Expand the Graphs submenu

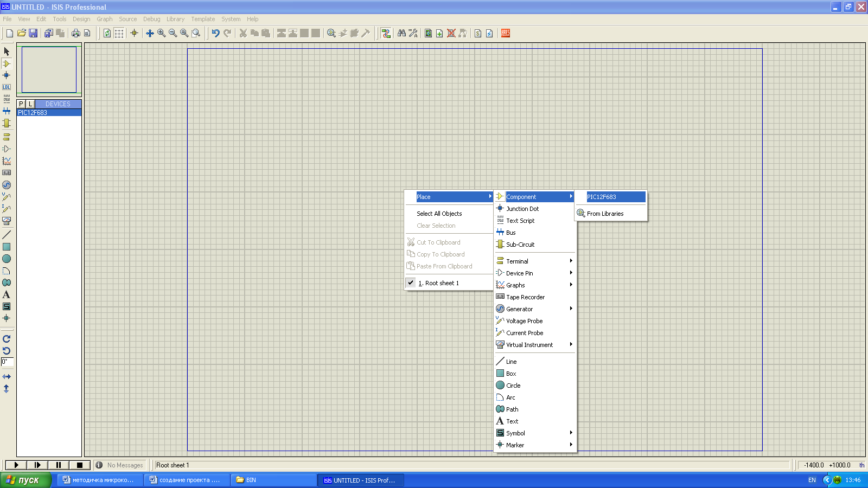534,285
